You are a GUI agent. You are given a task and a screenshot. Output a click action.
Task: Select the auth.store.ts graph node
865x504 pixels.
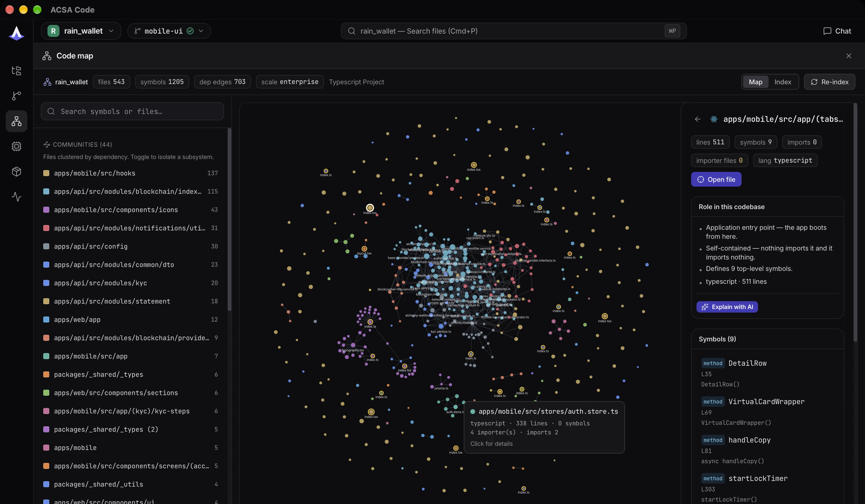click(x=455, y=407)
